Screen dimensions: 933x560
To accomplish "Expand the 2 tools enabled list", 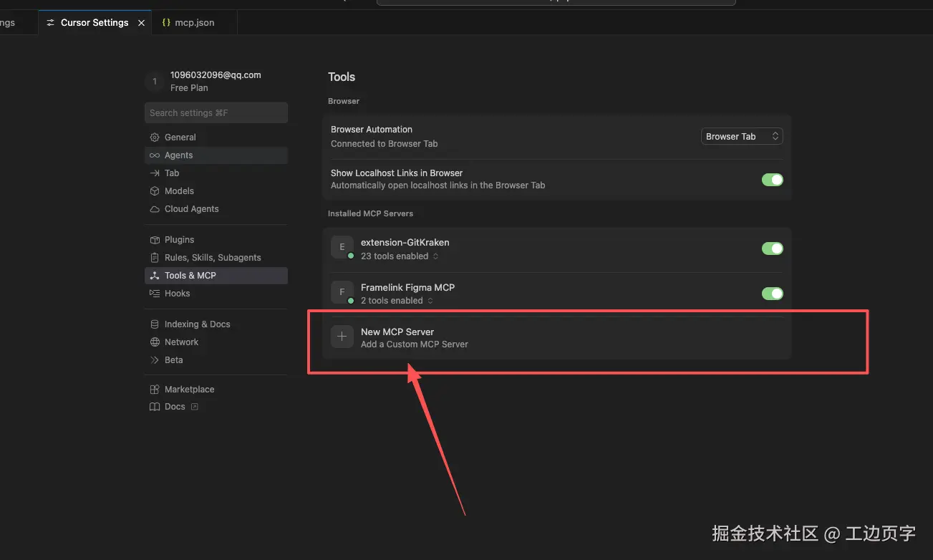I will coord(397,301).
